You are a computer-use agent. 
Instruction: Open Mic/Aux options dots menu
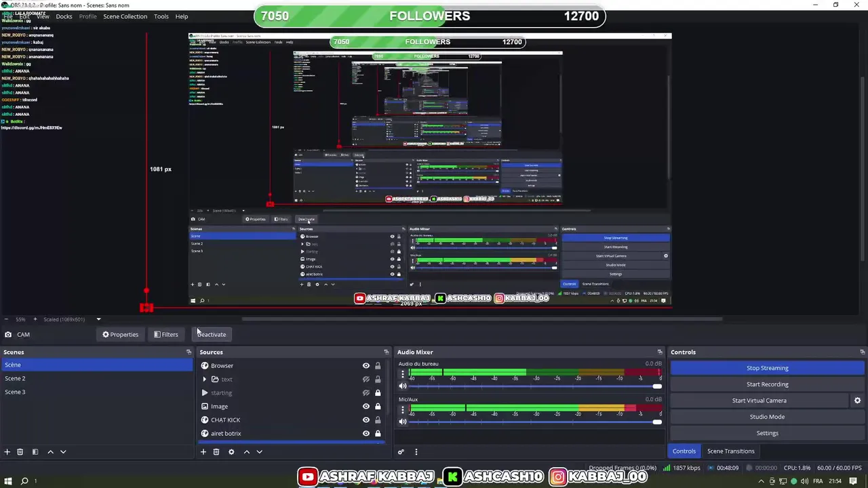click(403, 409)
